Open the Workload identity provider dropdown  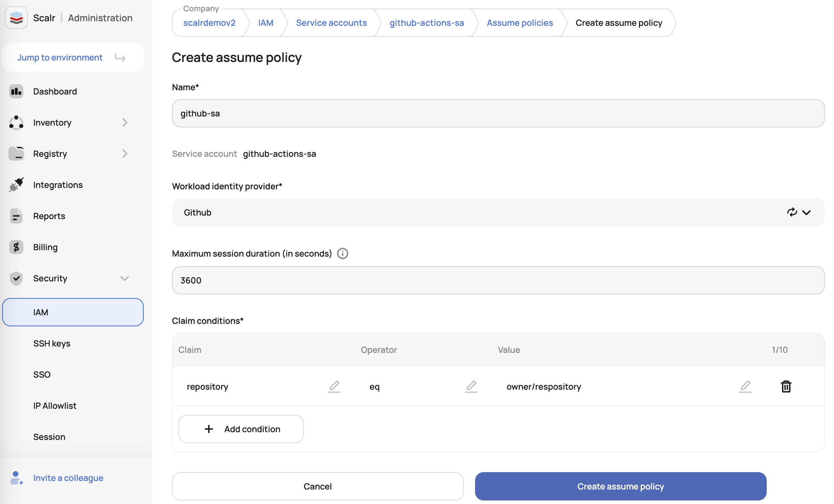(806, 212)
